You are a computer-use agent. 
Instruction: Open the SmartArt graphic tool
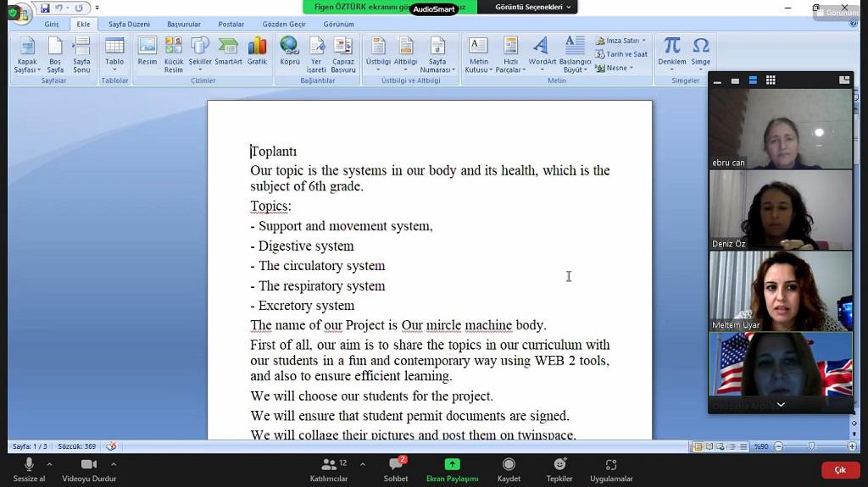point(228,51)
